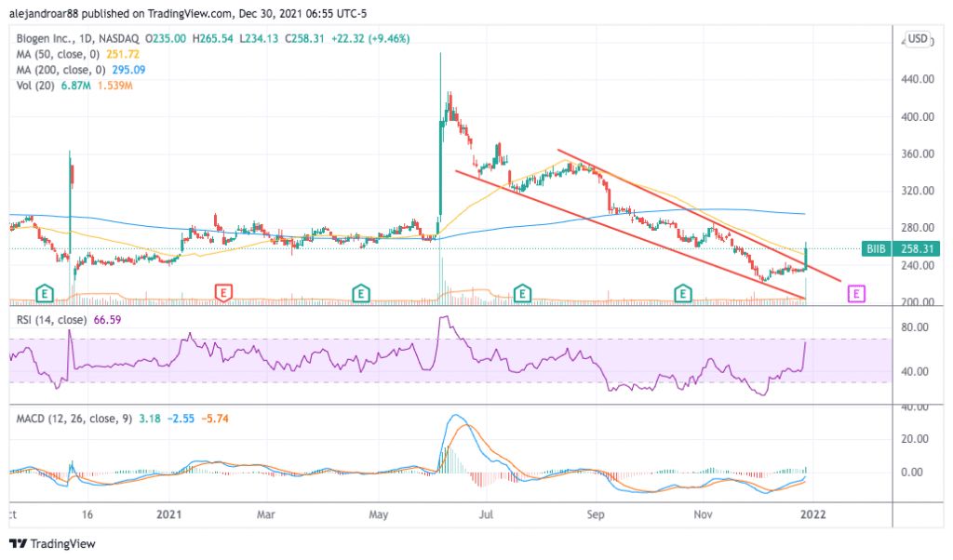Image resolution: width=953 pixels, height=560 pixels.
Task: Click the 258.31 current price tag
Action: click(917, 249)
